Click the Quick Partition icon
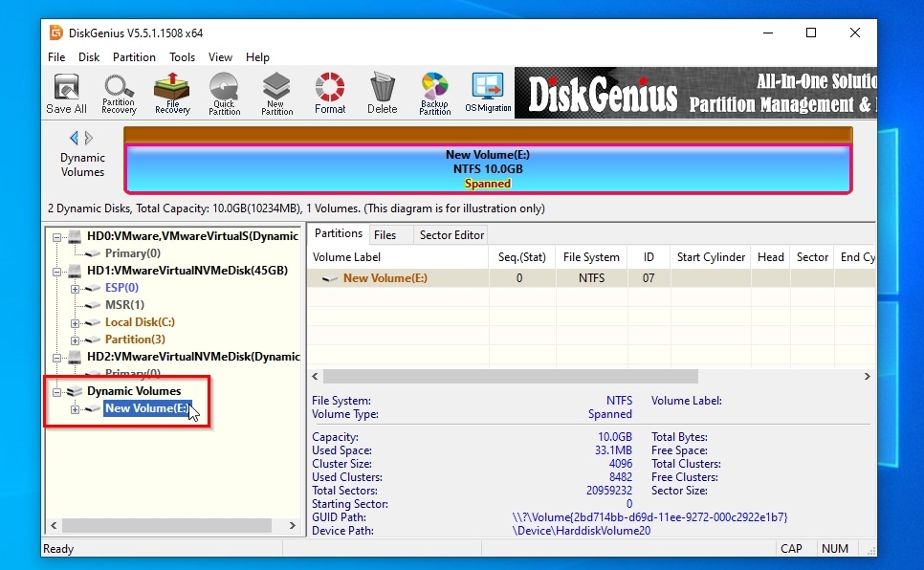 coord(225,94)
